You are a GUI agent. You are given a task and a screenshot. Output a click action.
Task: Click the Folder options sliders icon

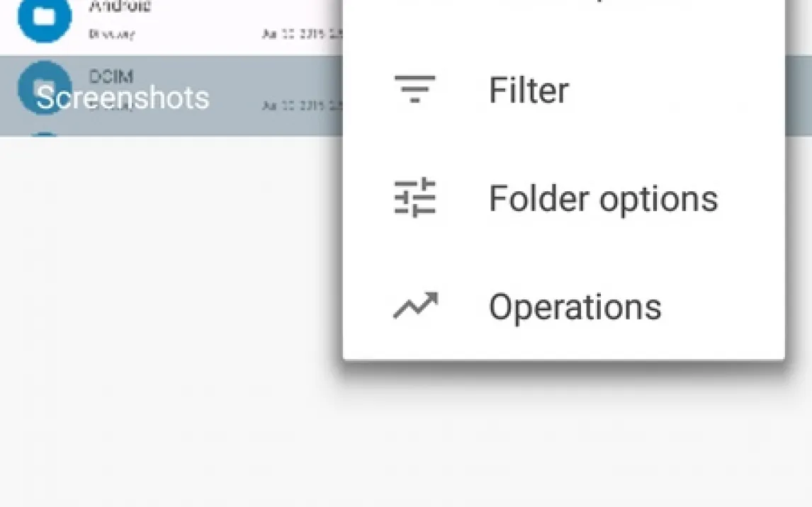tap(415, 198)
